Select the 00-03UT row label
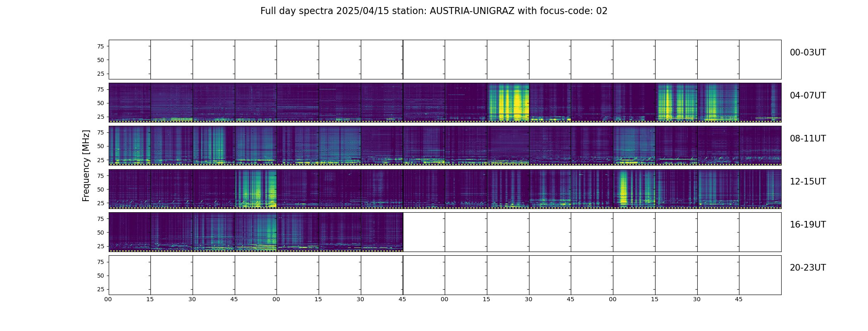 pos(808,53)
